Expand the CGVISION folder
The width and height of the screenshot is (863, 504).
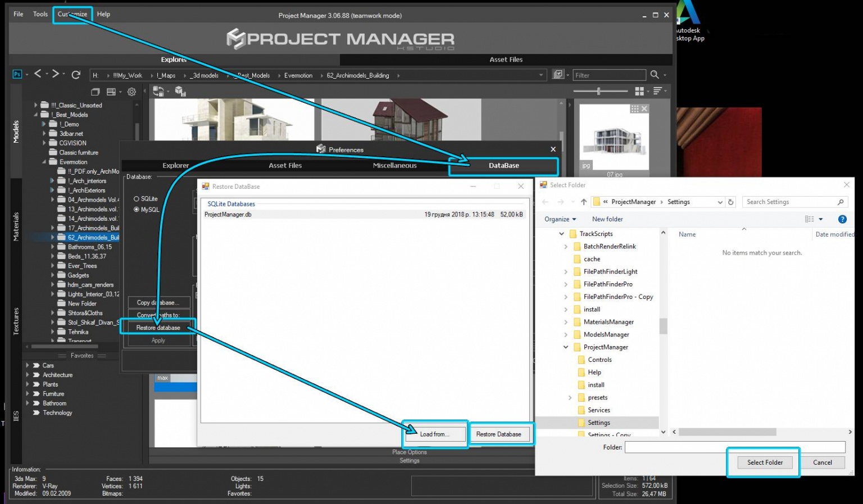tap(44, 143)
